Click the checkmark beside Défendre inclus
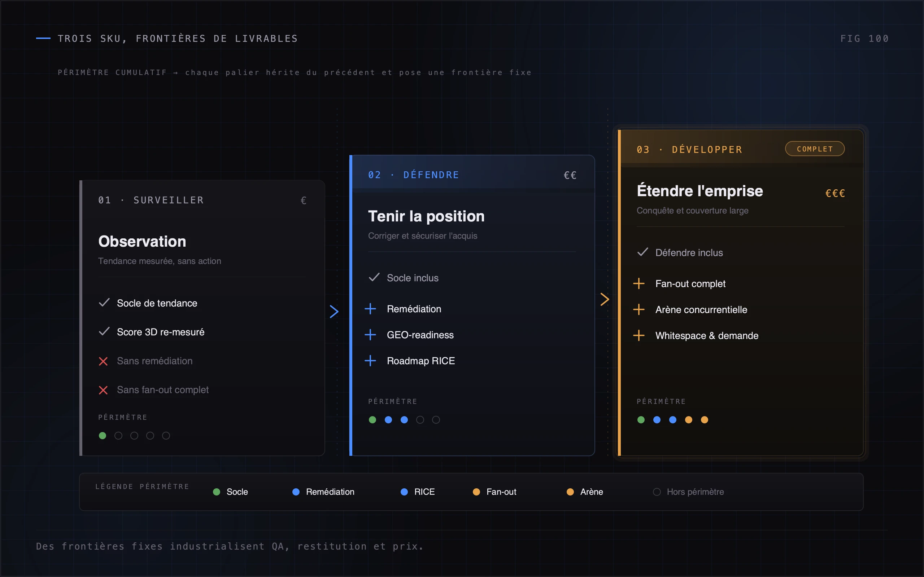 click(642, 252)
